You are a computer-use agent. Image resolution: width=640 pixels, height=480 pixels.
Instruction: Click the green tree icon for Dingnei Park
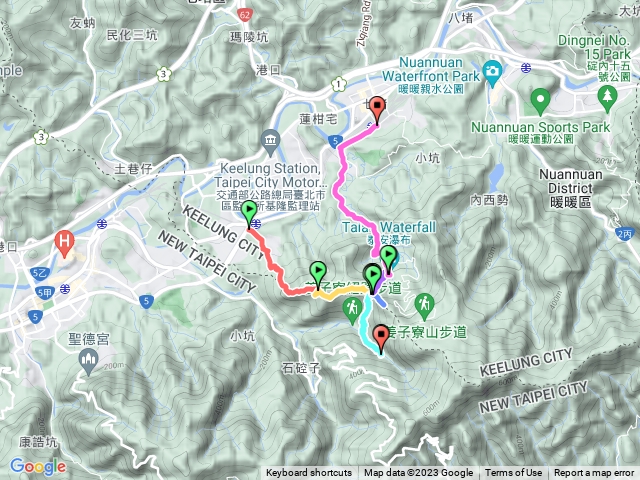pyautogui.click(x=607, y=98)
